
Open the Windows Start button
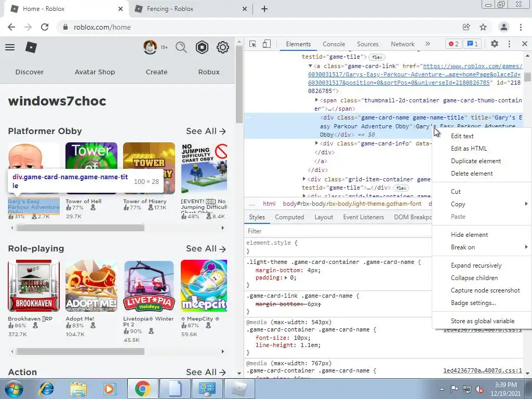[x=14, y=389]
